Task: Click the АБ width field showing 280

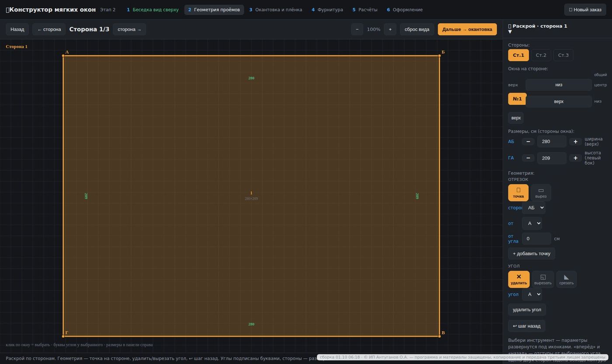Action: (552, 142)
